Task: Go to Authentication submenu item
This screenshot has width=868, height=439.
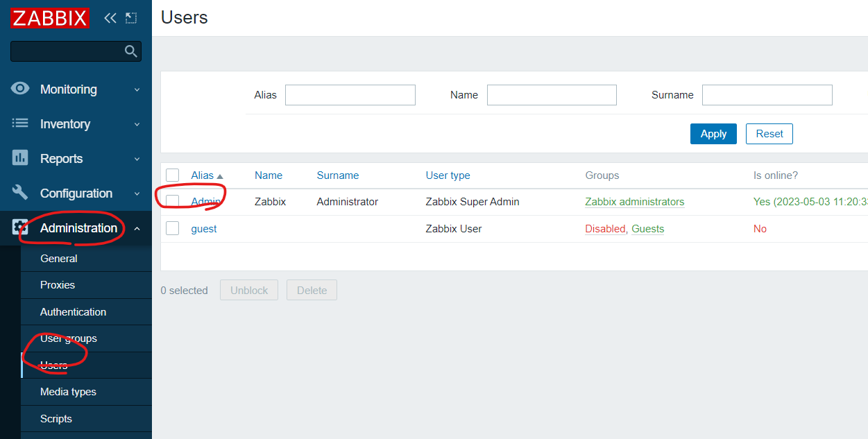Action: pos(86,312)
